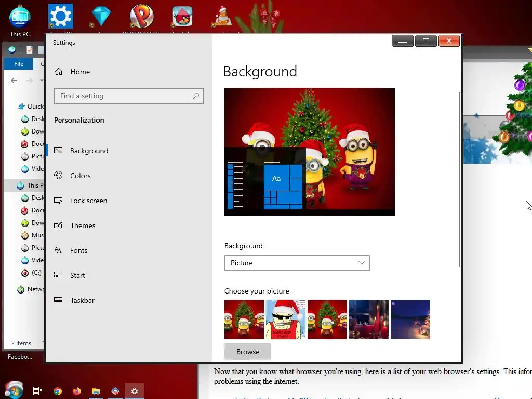Switch to Settings gear taskbar button

pyautogui.click(x=135, y=391)
